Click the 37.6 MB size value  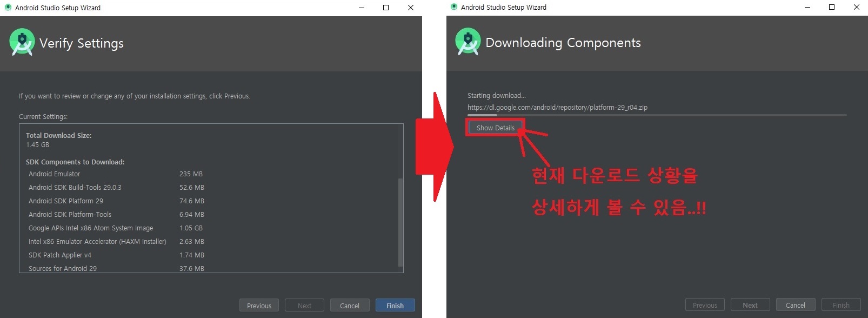pyautogui.click(x=192, y=269)
